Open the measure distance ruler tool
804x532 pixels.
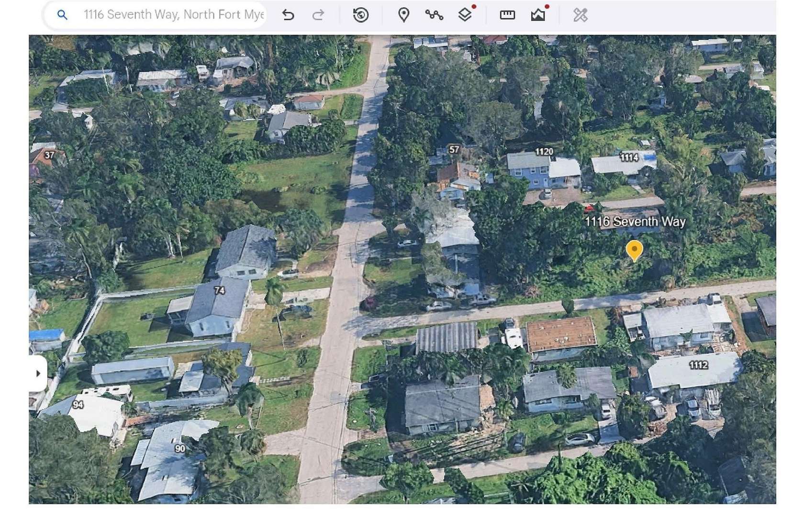pyautogui.click(x=507, y=15)
